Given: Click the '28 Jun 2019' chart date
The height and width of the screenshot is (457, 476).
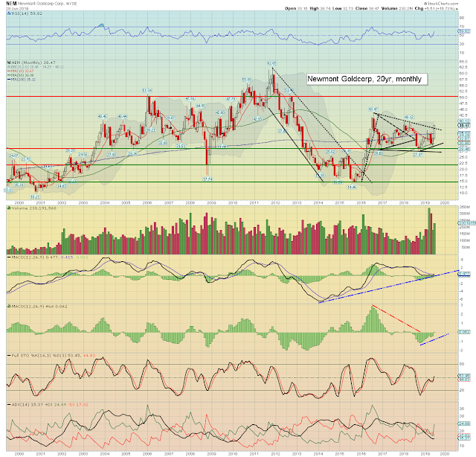Looking at the screenshot, I should pyautogui.click(x=17, y=8).
